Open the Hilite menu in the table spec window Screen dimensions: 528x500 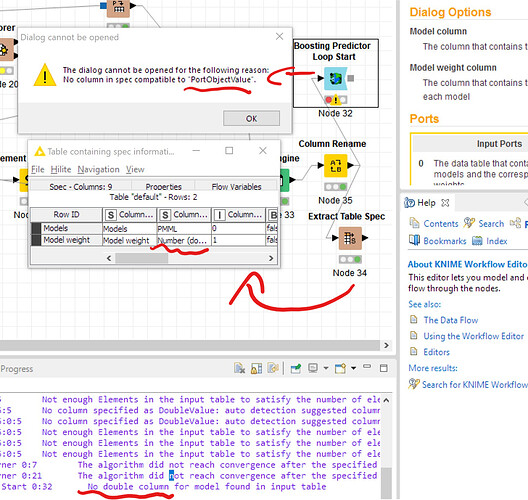[x=61, y=169]
